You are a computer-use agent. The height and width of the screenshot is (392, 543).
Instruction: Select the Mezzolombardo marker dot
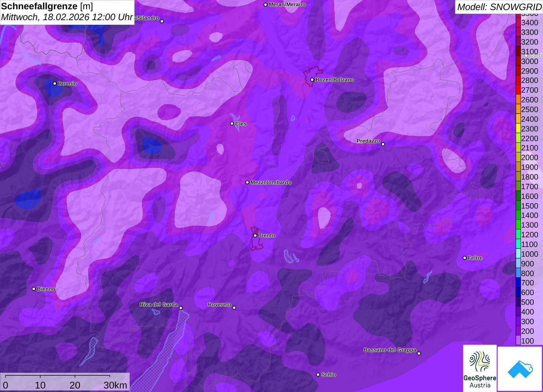[247, 182]
